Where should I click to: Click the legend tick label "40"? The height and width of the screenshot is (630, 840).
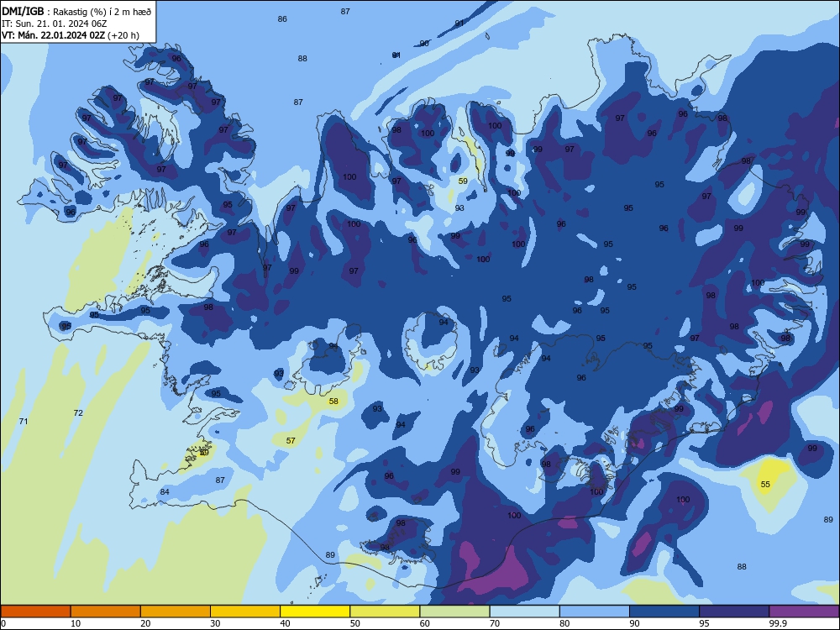click(286, 623)
